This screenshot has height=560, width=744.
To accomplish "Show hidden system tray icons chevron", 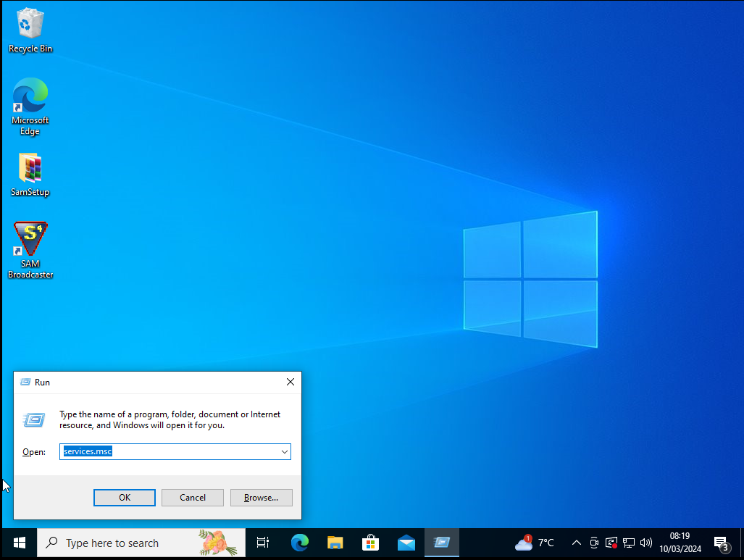I will pos(577,543).
